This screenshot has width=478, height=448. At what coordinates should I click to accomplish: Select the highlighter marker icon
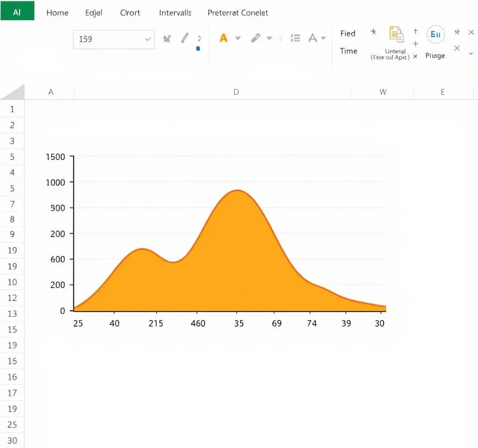tap(255, 38)
